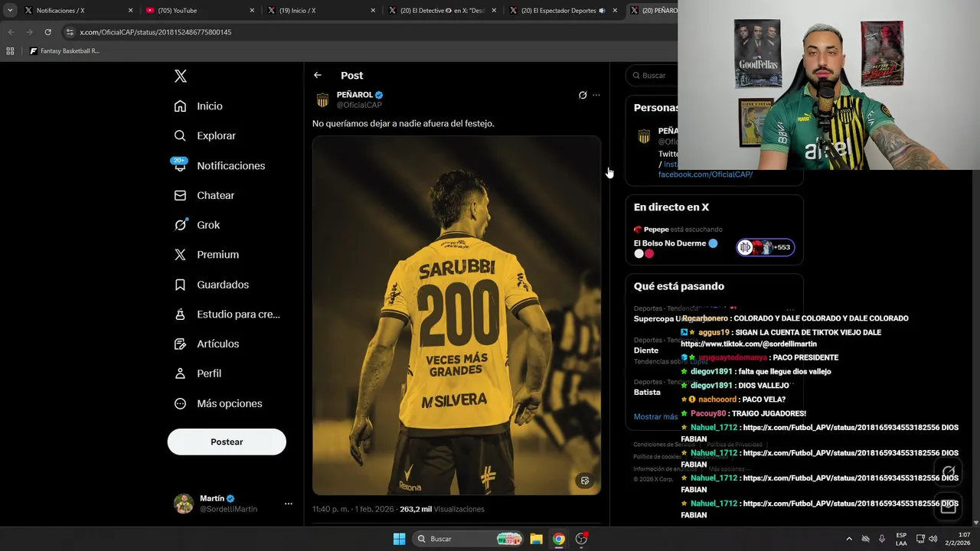Image resolution: width=980 pixels, height=551 pixels.
Task: Switch to the El Espectador Deportes tab
Action: (563, 11)
